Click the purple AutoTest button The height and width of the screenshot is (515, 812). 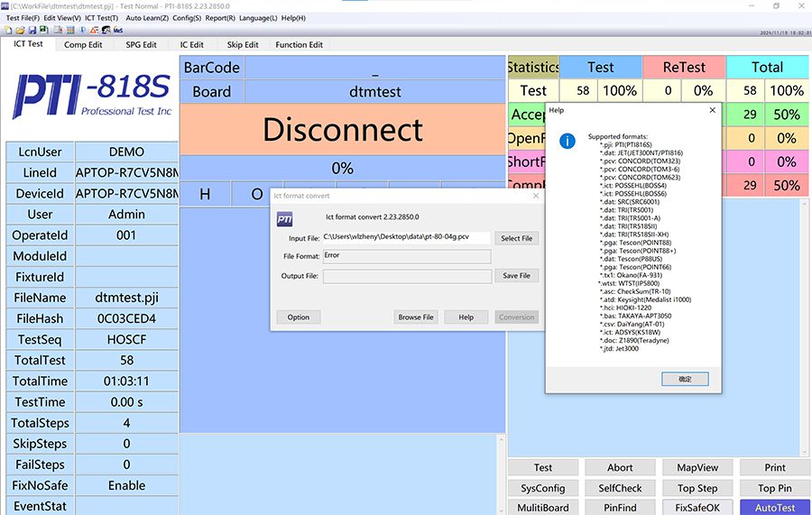[x=775, y=508]
